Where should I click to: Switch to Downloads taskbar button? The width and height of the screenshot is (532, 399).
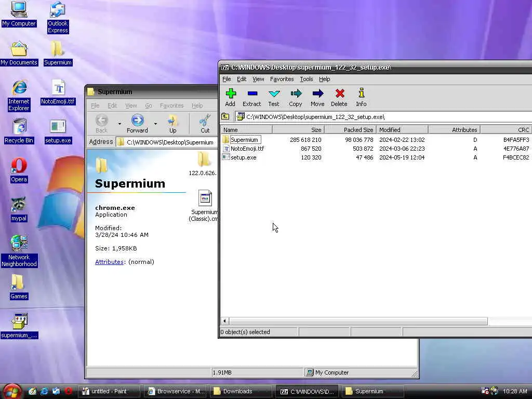(240, 392)
